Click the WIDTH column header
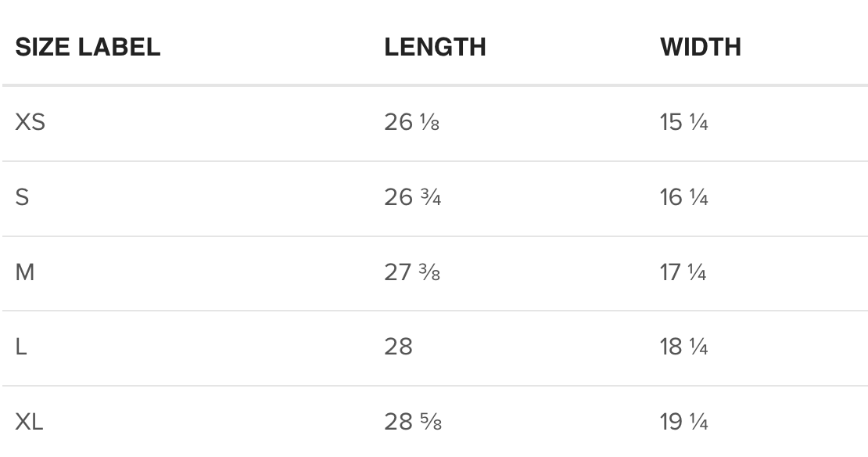868x457 pixels. coord(701,46)
